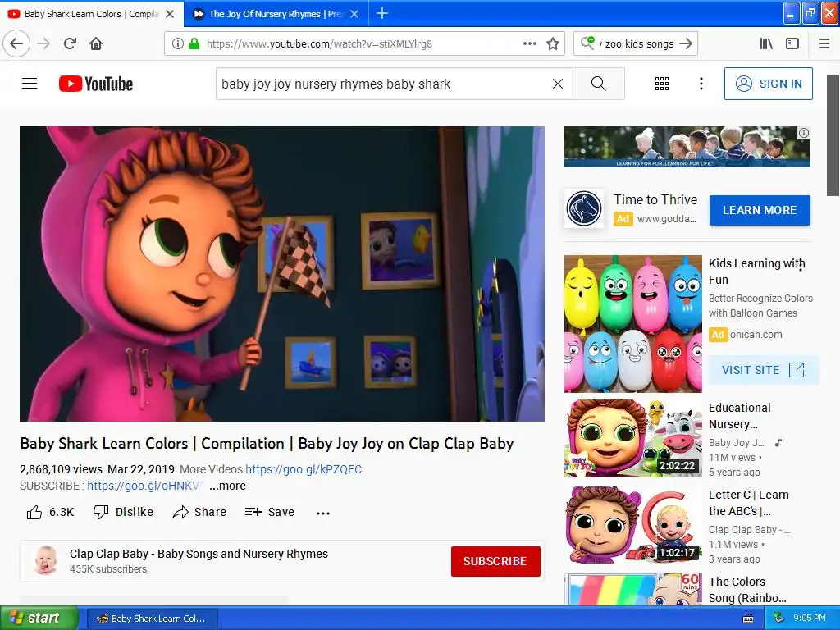840x630 pixels.
Task: Expand the description with ...more
Action: (228, 486)
